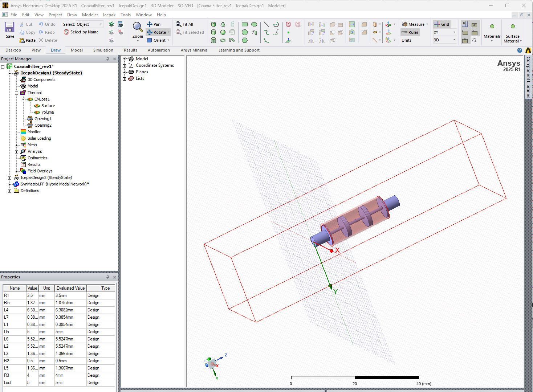Click the yellow Ansys logo icon
This screenshot has width=533, height=392.
pos(528,50)
